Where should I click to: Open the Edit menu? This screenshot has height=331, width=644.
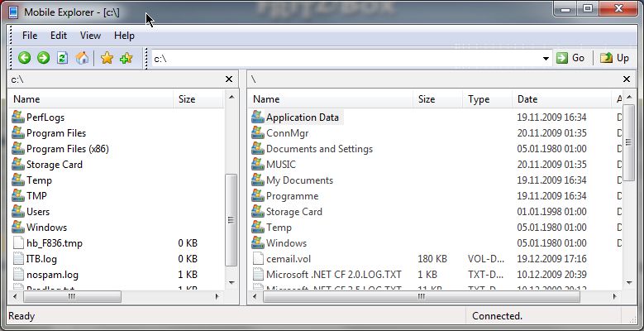point(59,36)
